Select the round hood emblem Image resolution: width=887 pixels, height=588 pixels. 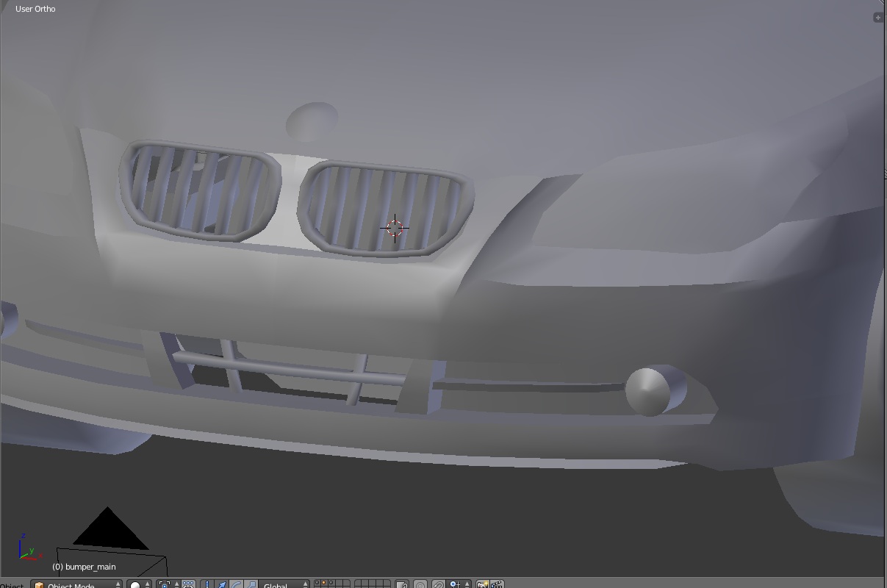click(x=312, y=121)
